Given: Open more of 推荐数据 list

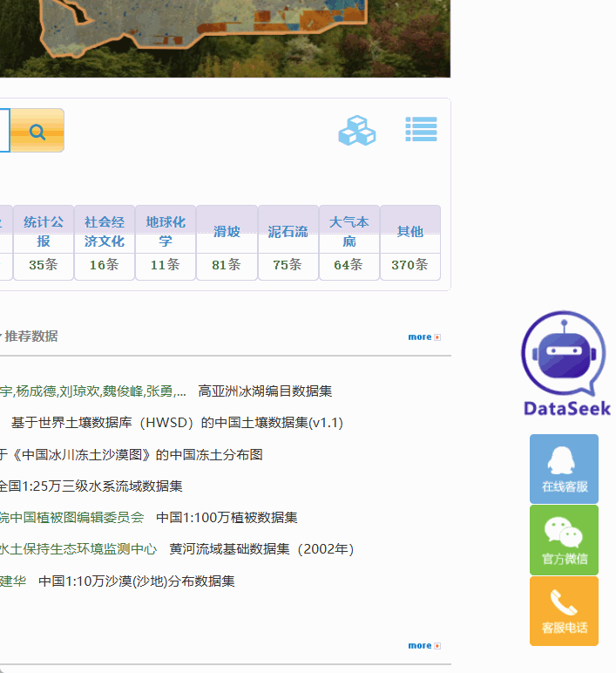Looking at the screenshot, I should tap(424, 336).
